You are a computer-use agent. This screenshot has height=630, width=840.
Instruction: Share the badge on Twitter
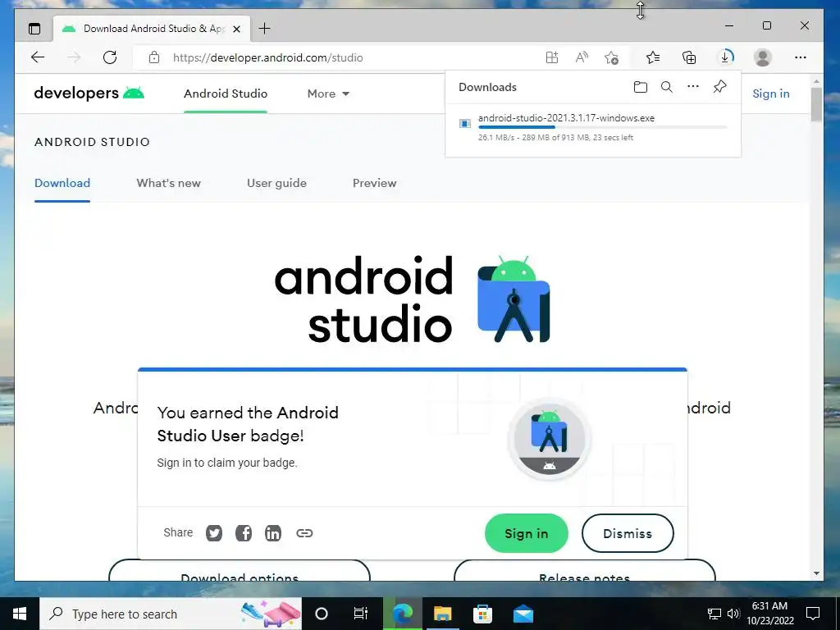214,533
